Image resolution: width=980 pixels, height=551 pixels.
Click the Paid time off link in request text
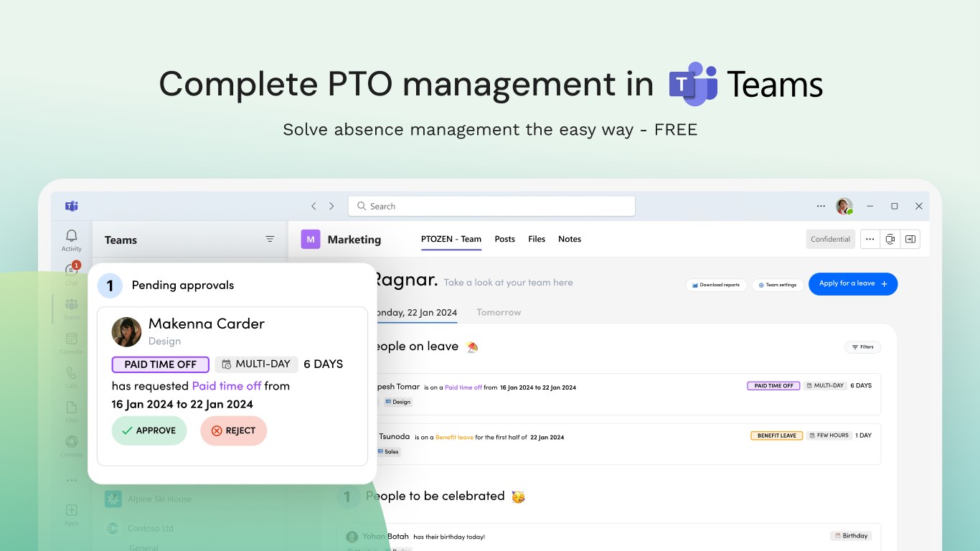[227, 386]
